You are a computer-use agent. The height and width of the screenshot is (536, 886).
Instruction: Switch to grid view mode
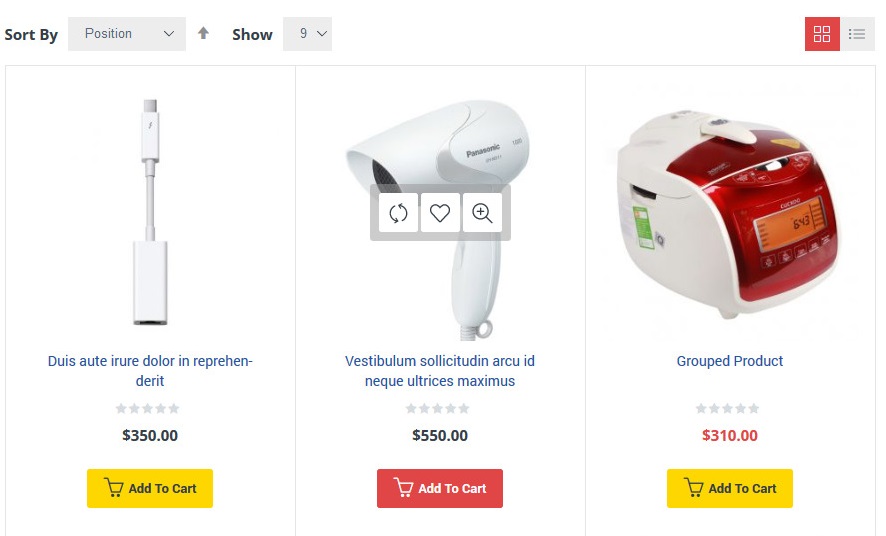(x=822, y=34)
